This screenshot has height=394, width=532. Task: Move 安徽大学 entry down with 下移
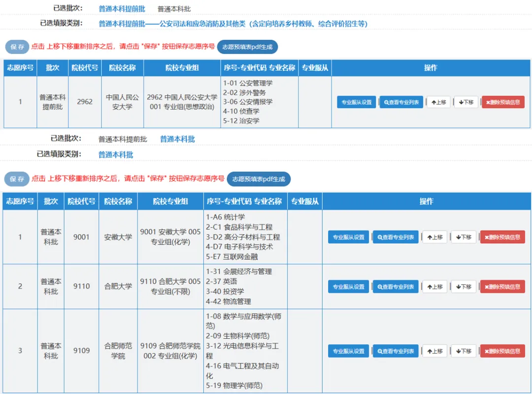[x=464, y=237]
